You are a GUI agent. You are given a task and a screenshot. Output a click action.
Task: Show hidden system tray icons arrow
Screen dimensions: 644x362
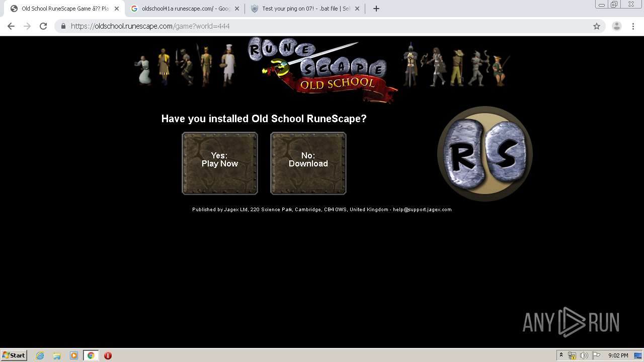click(561, 355)
